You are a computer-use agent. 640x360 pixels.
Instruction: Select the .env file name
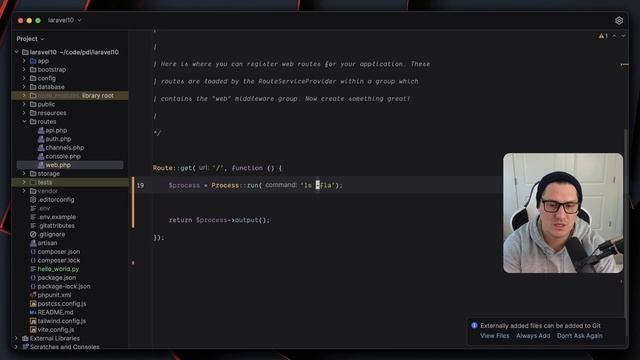(44, 208)
